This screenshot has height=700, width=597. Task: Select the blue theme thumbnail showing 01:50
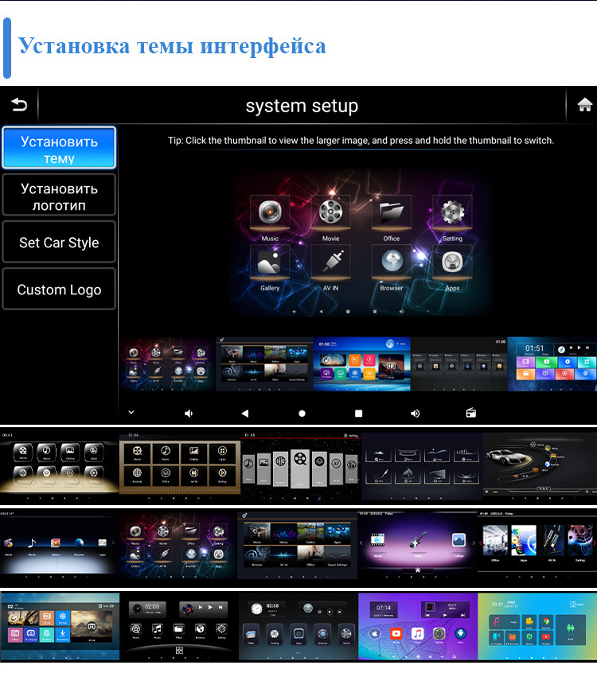pos(361,364)
